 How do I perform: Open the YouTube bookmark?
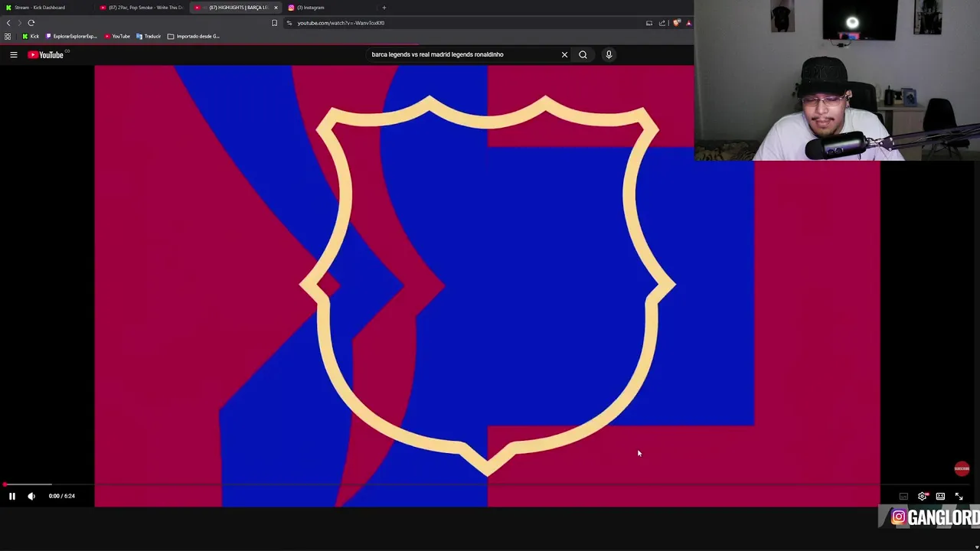(117, 36)
